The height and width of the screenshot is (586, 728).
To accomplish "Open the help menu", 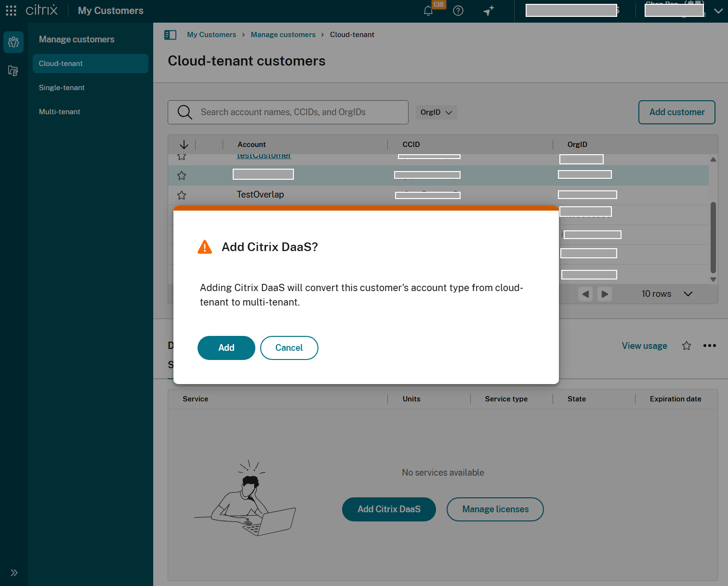I will coord(458,11).
